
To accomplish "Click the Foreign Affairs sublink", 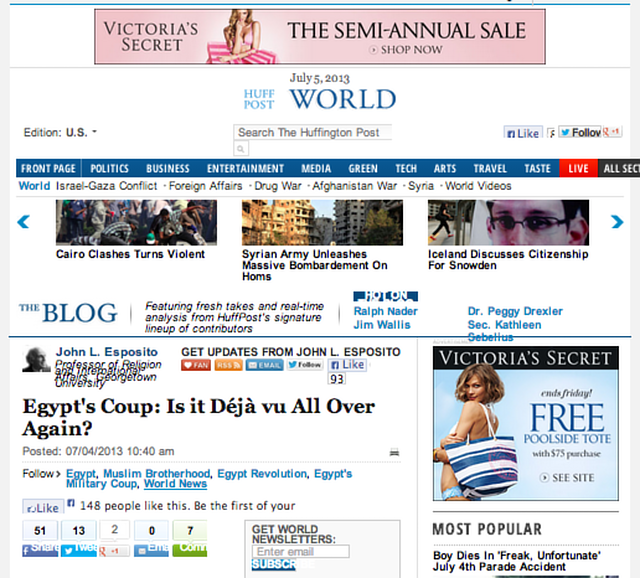I will click(x=205, y=186).
